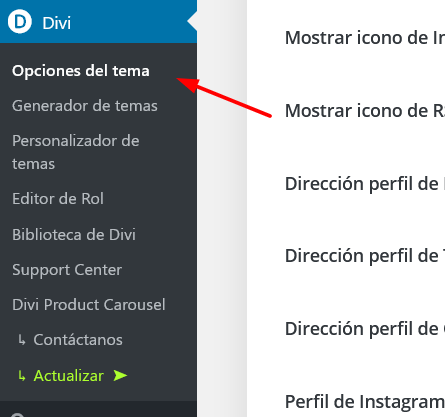Click the Mostrar icono de R… option label

click(x=365, y=111)
